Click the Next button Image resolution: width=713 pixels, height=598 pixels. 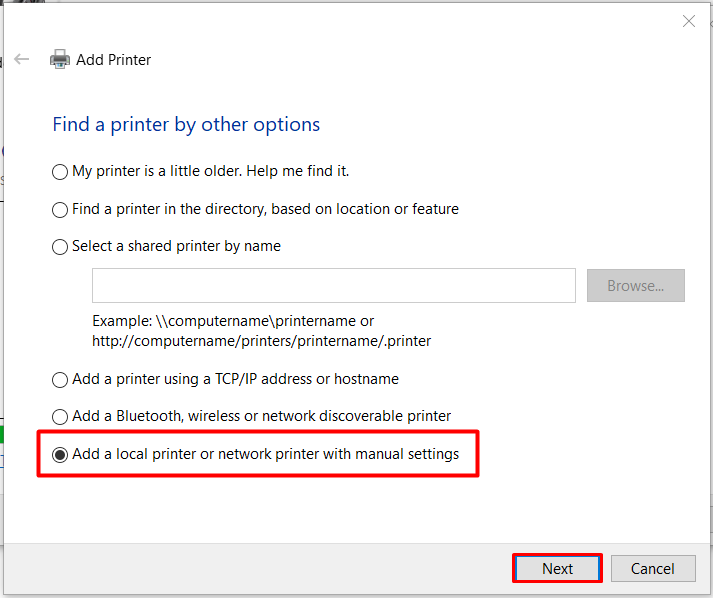[x=557, y=569]
